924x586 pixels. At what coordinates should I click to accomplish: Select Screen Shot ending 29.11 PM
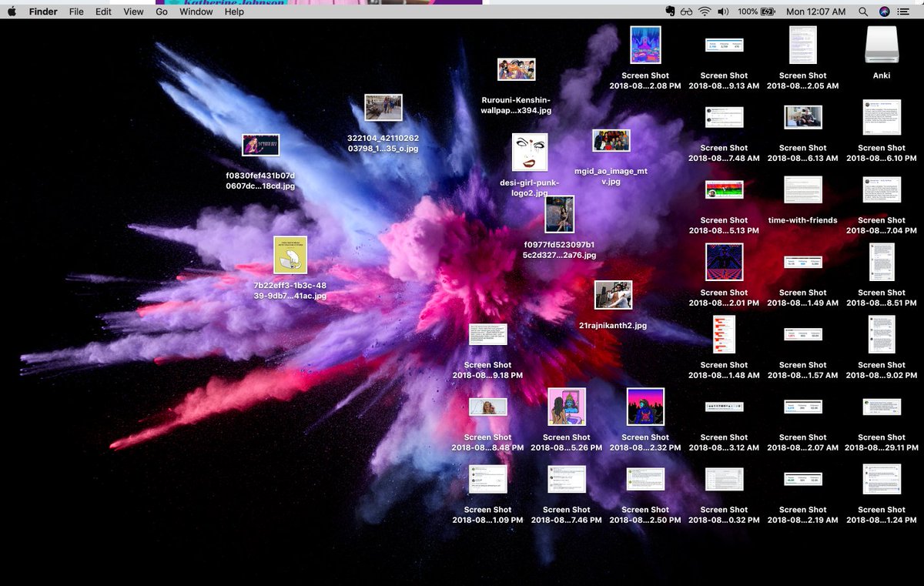882,407
